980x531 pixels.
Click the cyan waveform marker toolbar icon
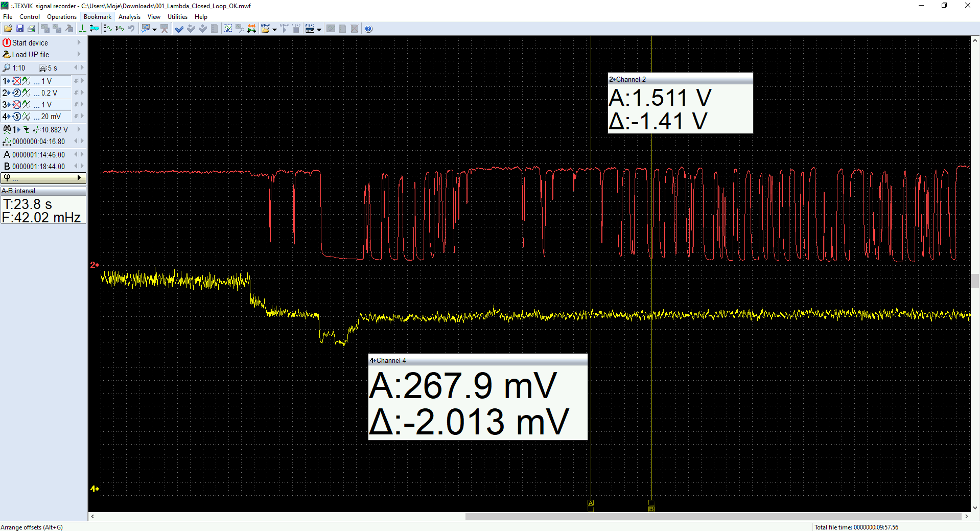tap(94, 29)
